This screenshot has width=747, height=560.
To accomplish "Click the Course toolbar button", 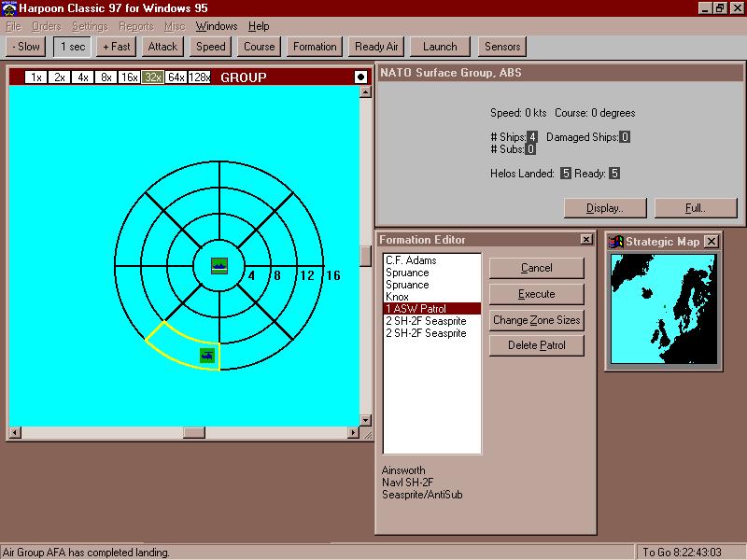I will coord(260,47).
